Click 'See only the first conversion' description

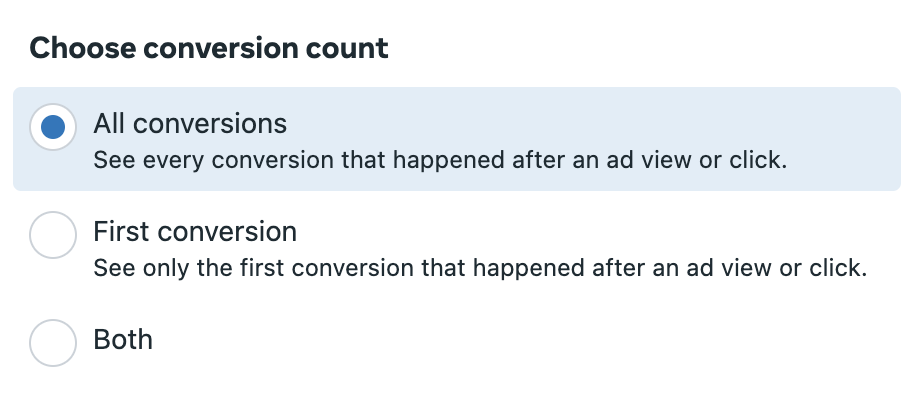click(480, 268)
